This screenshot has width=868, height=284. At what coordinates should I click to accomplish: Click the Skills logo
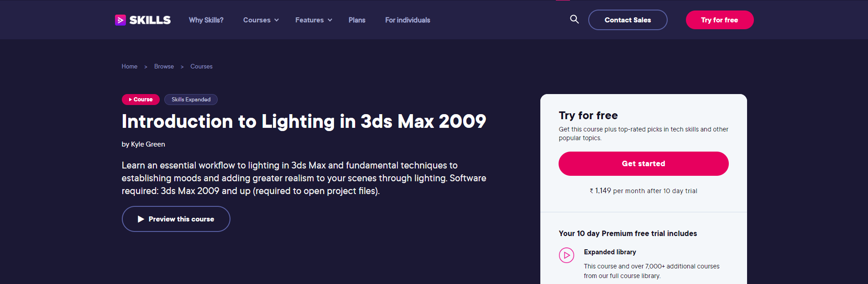point(142,20)
